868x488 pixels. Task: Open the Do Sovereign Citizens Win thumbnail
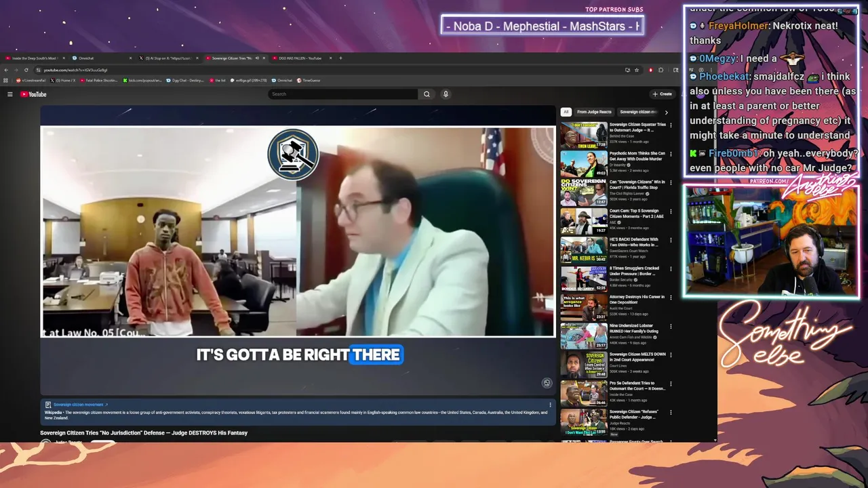coord(583,192)
